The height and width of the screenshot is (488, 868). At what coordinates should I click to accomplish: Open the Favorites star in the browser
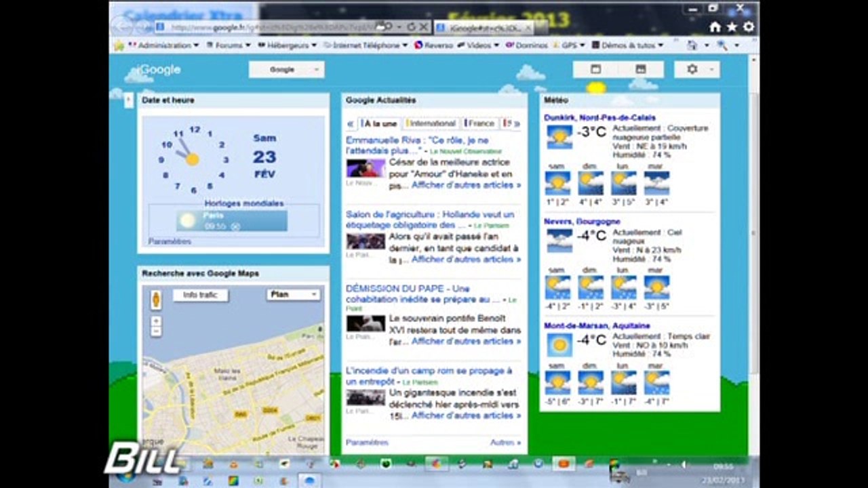(732, 27)
